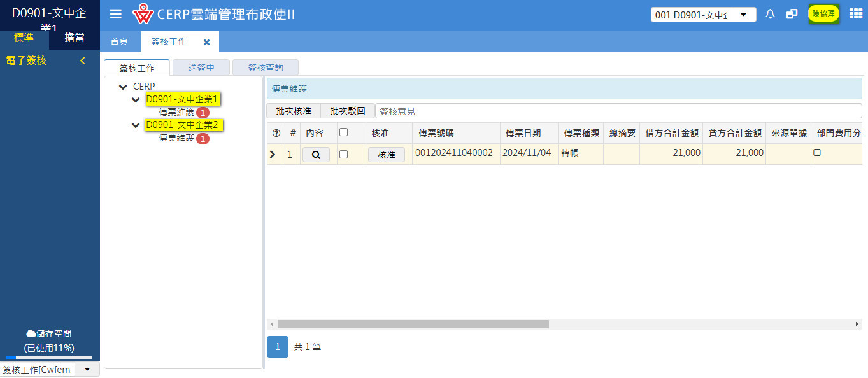The width and height of the screenshot is (868, 378).
Task: Click the horizontal scrollbar thumb
Action: 413,325
